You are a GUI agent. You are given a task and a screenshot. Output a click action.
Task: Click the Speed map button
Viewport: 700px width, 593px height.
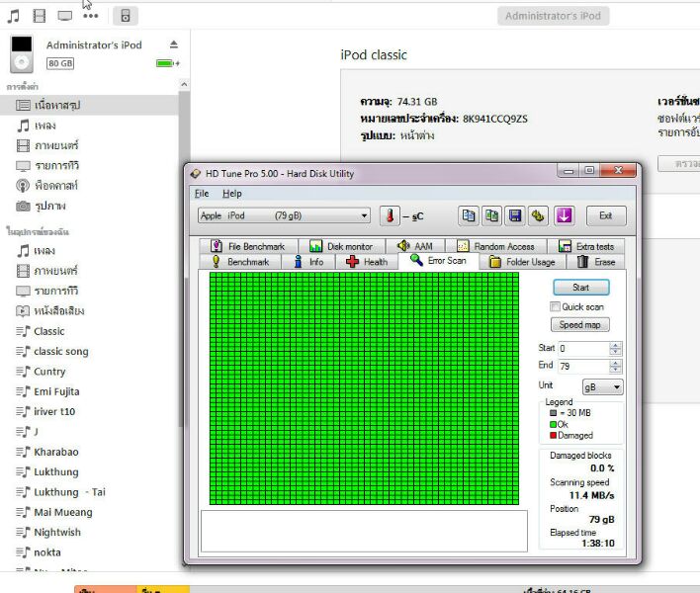coord(579,325)
